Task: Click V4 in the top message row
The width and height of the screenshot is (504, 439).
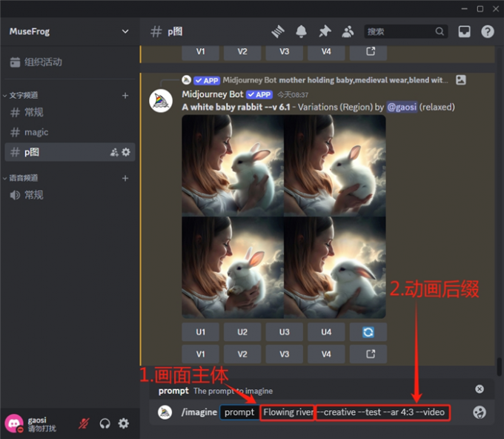Action: click(326, 52)
